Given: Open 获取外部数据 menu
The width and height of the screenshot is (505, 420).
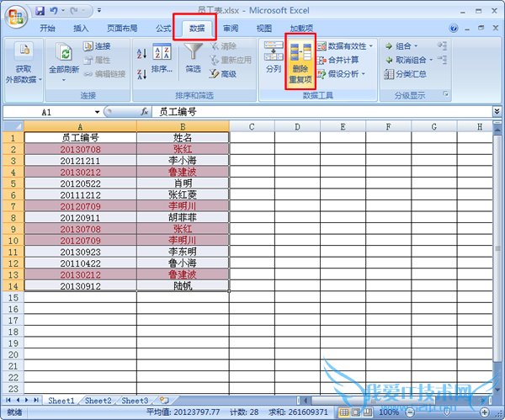Looking at the screenshot, I should tap(24, 63).
